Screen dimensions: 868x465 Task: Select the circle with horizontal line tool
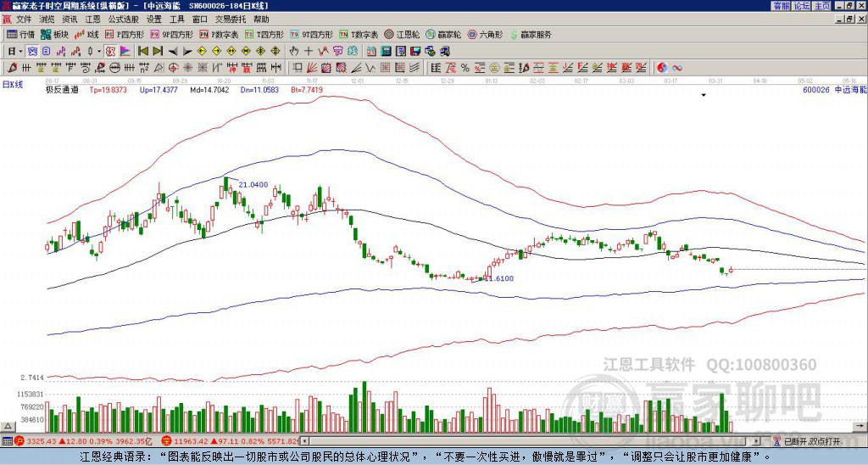tap(114, 68)
